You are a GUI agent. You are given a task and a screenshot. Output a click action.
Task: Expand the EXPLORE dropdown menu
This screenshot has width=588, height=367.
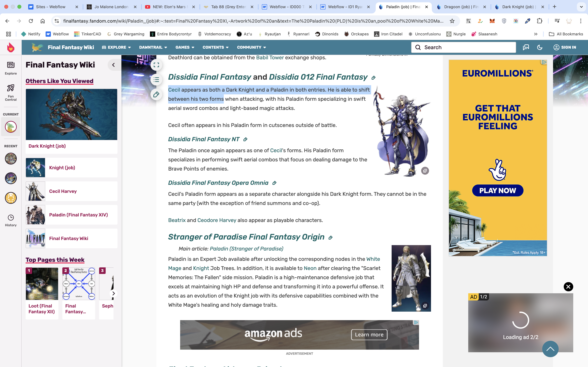pos(116,47)
